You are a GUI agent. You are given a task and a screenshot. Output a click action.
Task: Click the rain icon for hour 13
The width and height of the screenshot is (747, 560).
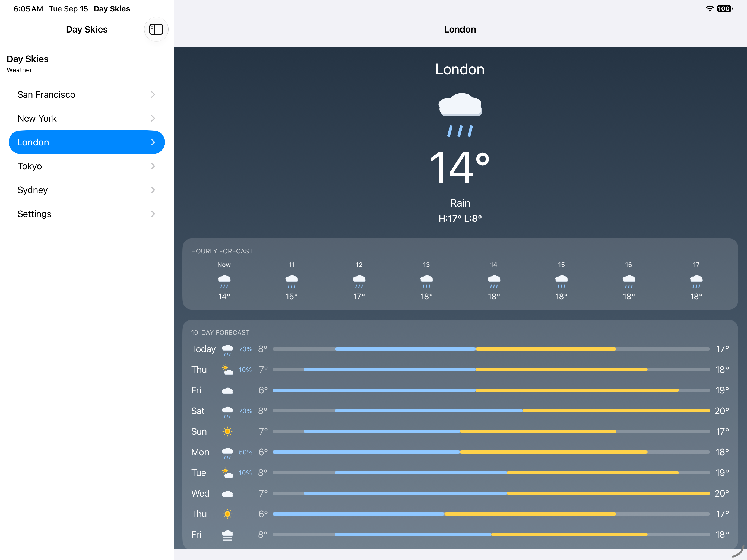[x=426, y=282]
